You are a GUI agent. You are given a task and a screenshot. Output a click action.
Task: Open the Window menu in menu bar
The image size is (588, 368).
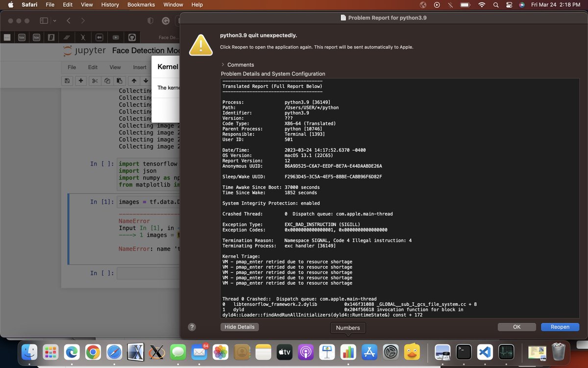pos(173,4)
